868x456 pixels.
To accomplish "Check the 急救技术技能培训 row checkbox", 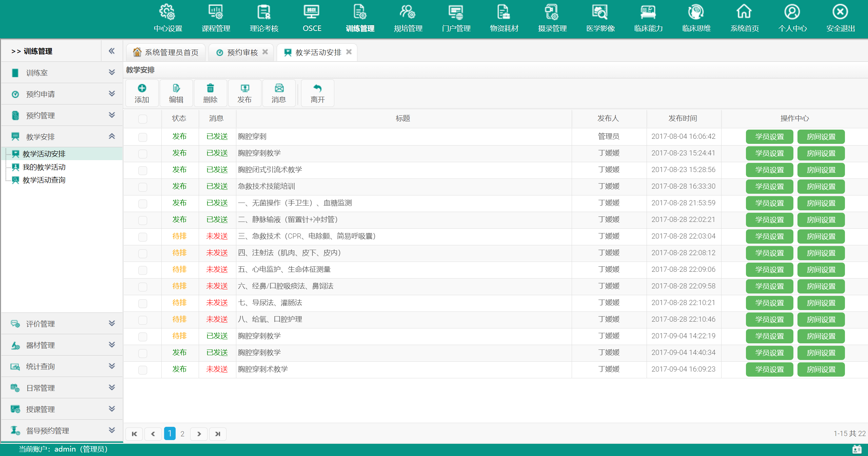I will (143, 187).
